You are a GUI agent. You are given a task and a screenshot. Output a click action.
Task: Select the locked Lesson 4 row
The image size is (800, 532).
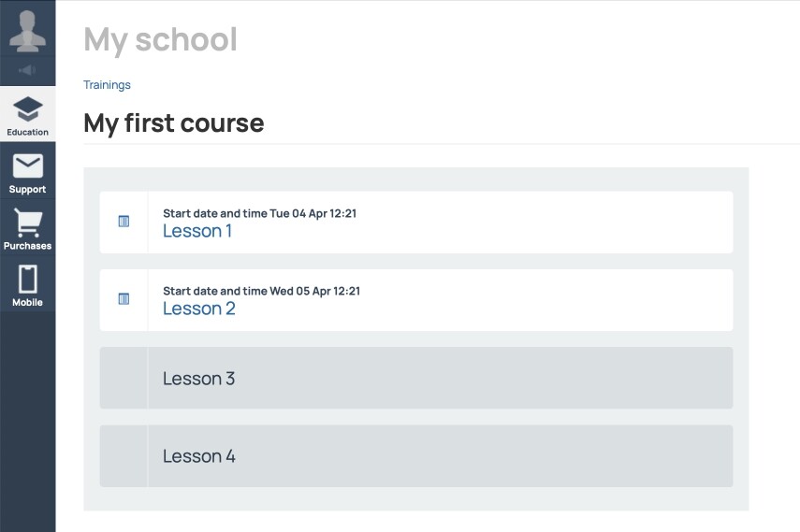click(416, 456)
